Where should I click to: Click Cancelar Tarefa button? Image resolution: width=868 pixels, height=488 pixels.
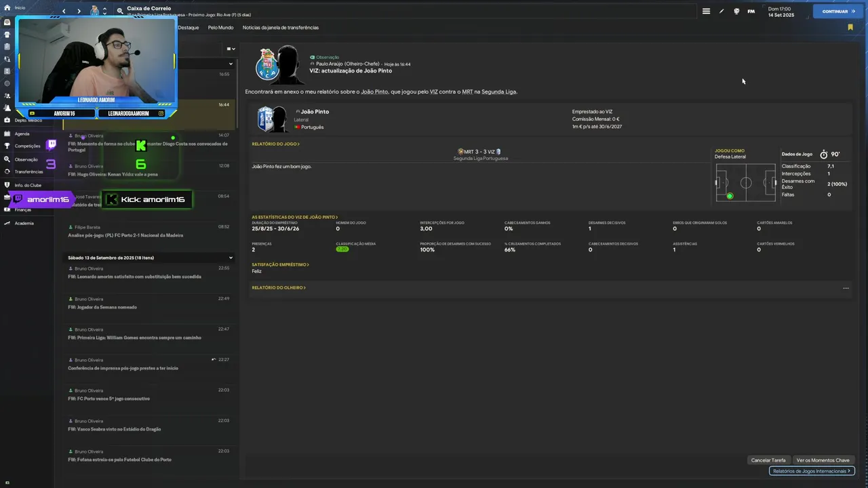coord(768,460)
